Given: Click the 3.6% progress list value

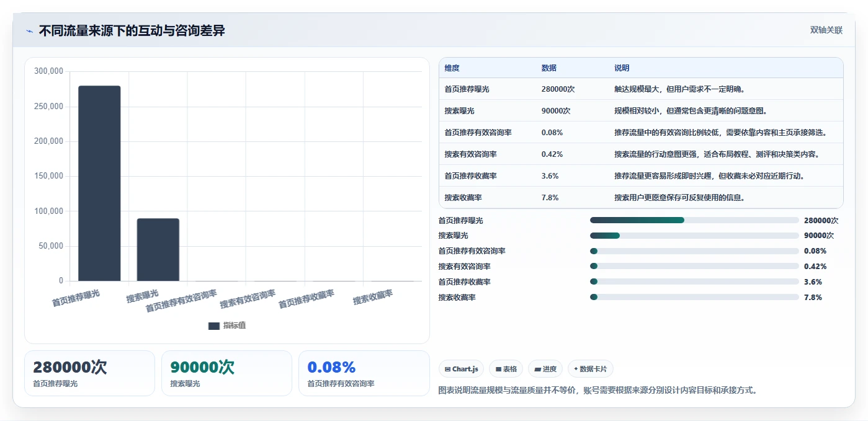Looking at the screenshot, I should coord(813,282).
